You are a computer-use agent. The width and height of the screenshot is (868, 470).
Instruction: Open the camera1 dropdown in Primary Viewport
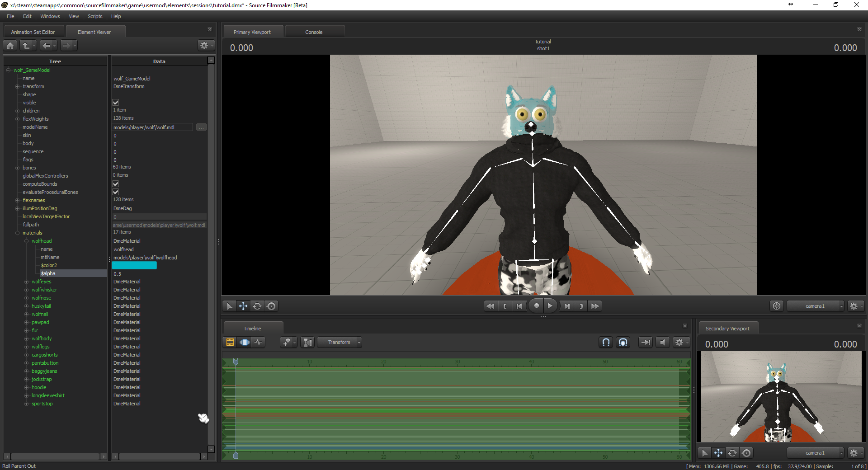(816, 306)
